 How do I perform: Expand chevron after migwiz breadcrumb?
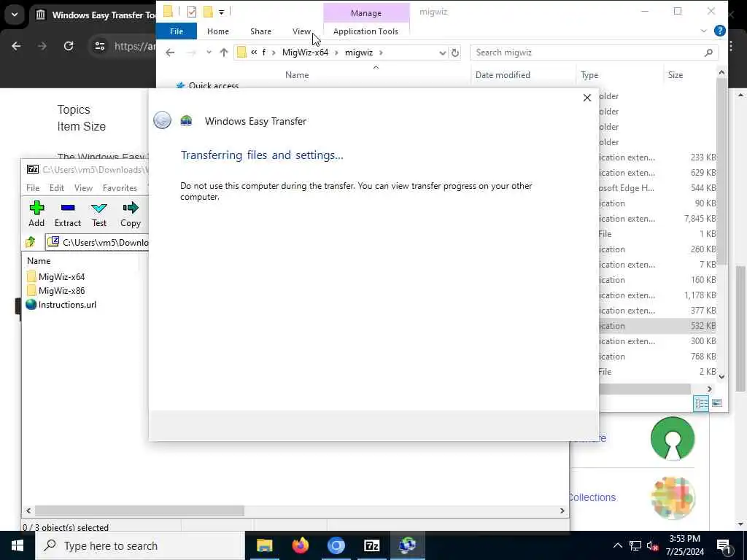(381, 52)
